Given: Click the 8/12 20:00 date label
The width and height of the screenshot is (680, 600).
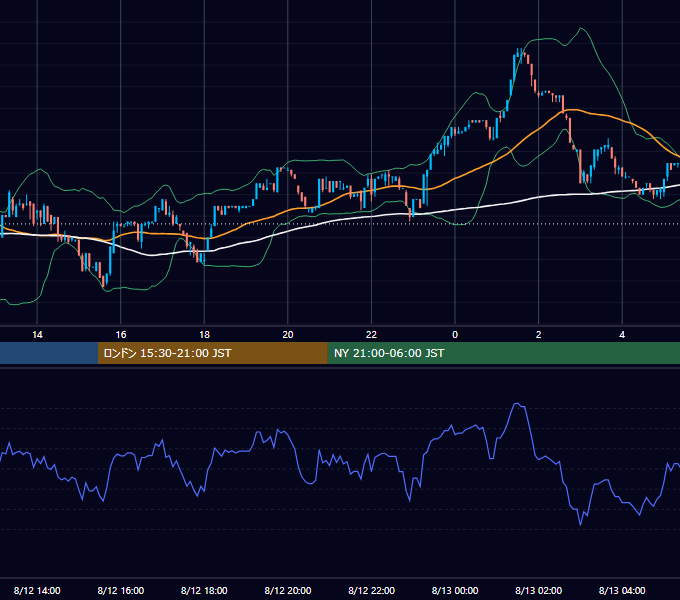Looking at the screenshot, I should pos(288,590).
